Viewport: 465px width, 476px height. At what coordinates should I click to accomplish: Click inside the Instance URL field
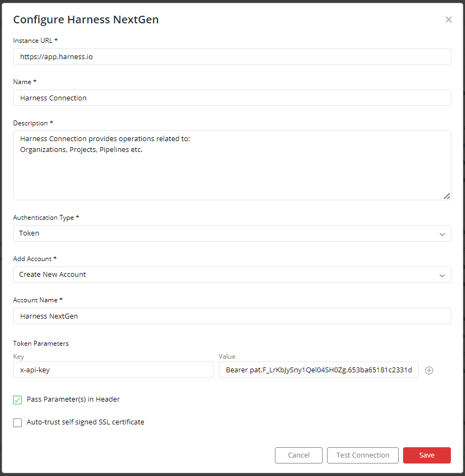point(232,56)
